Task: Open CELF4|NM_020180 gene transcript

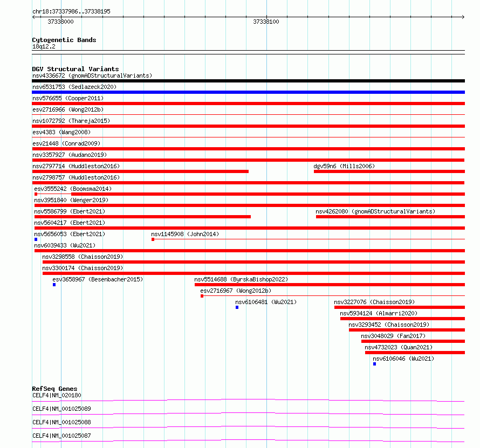Action: pyautogui.click(x=57, y=395)
